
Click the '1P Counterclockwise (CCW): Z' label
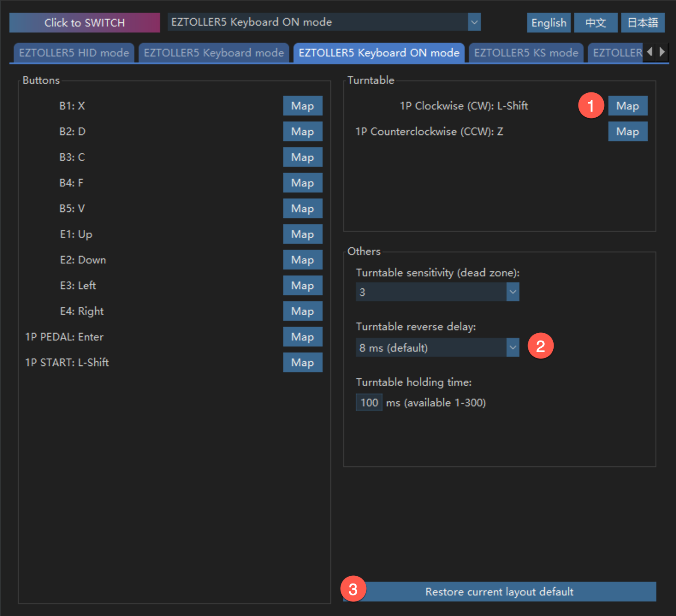(429, 132)
